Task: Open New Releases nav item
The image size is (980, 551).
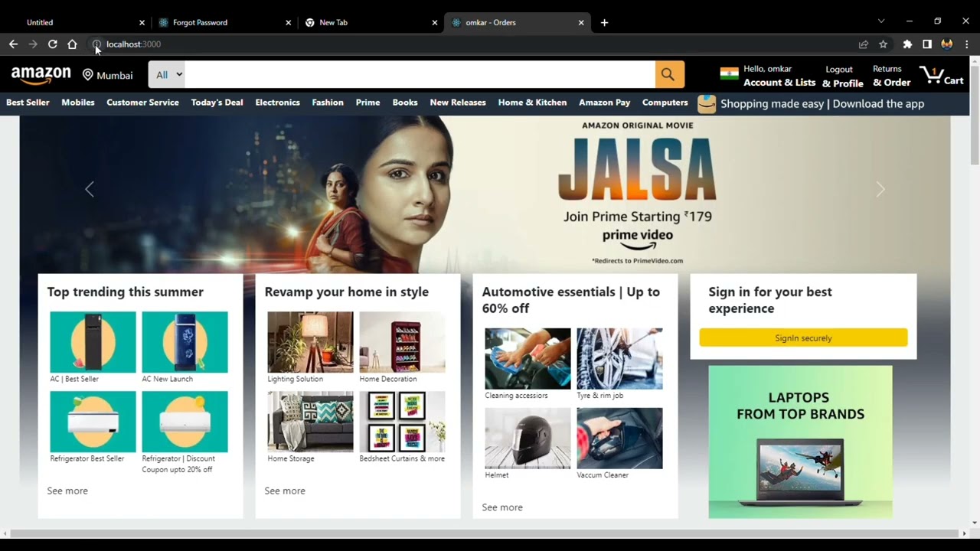Action: pos(458,103)
